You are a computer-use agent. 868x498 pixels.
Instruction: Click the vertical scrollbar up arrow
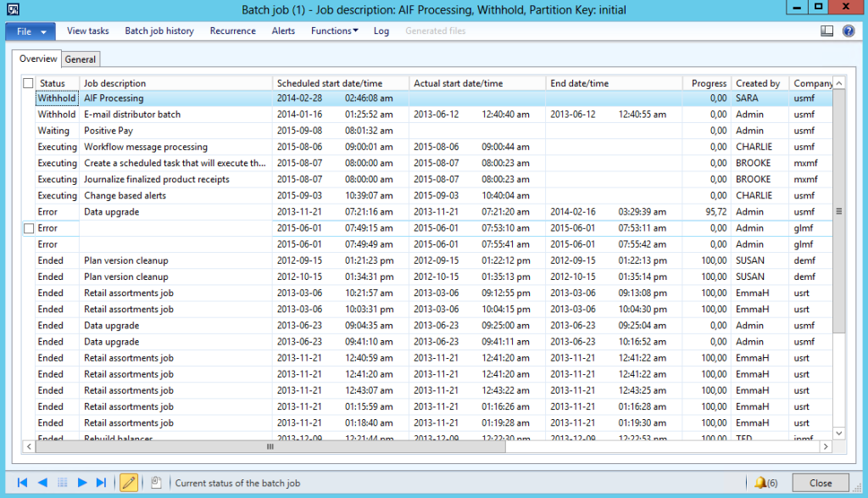click(839, 83)
